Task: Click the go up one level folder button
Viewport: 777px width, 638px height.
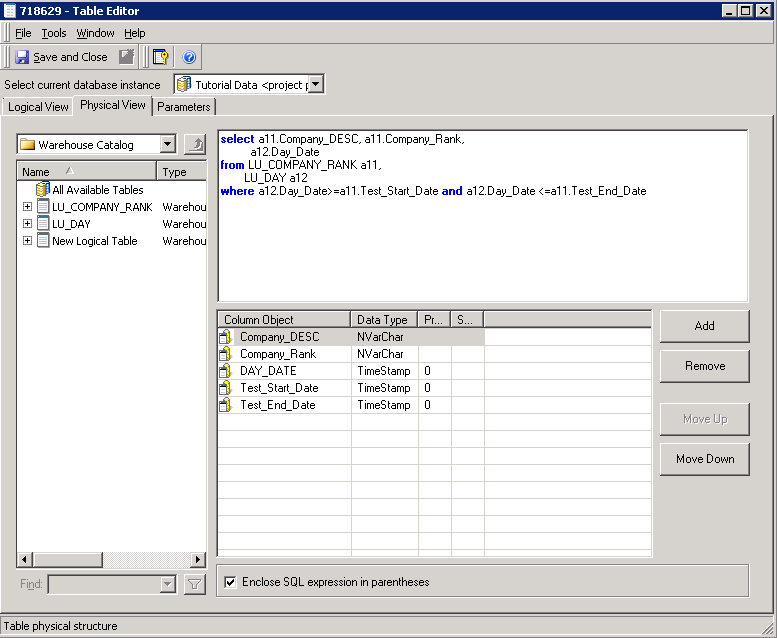Action: pos(195,145)
